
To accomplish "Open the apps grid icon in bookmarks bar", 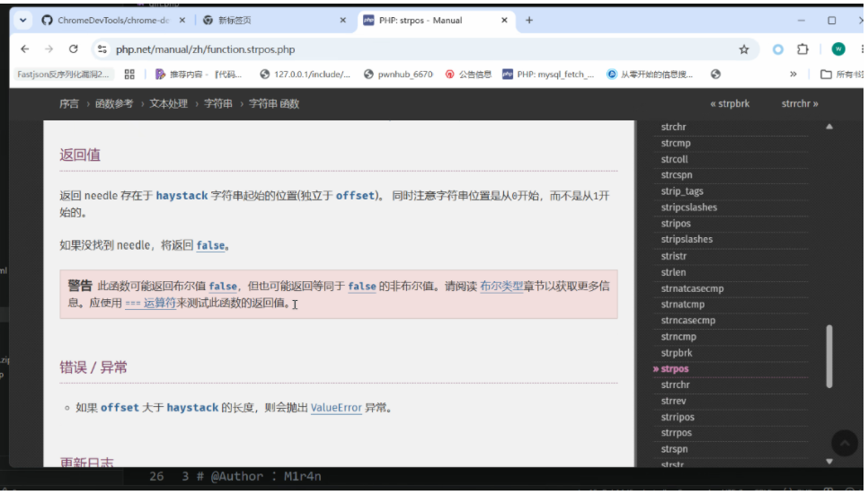I will (129, 75).
